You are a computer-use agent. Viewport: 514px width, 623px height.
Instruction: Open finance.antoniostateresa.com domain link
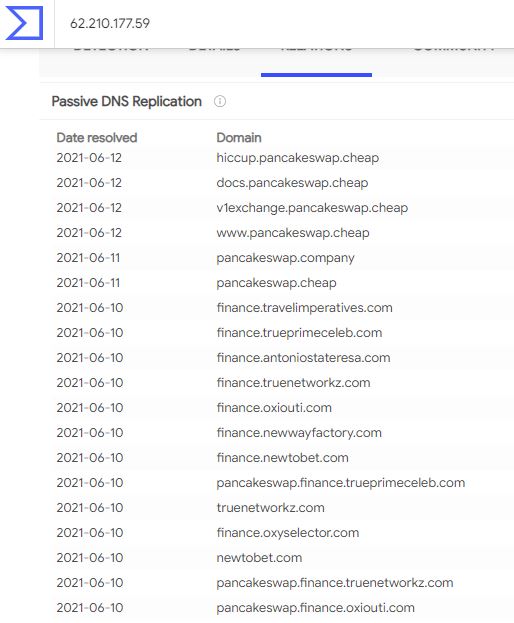(x=303, y=358)
